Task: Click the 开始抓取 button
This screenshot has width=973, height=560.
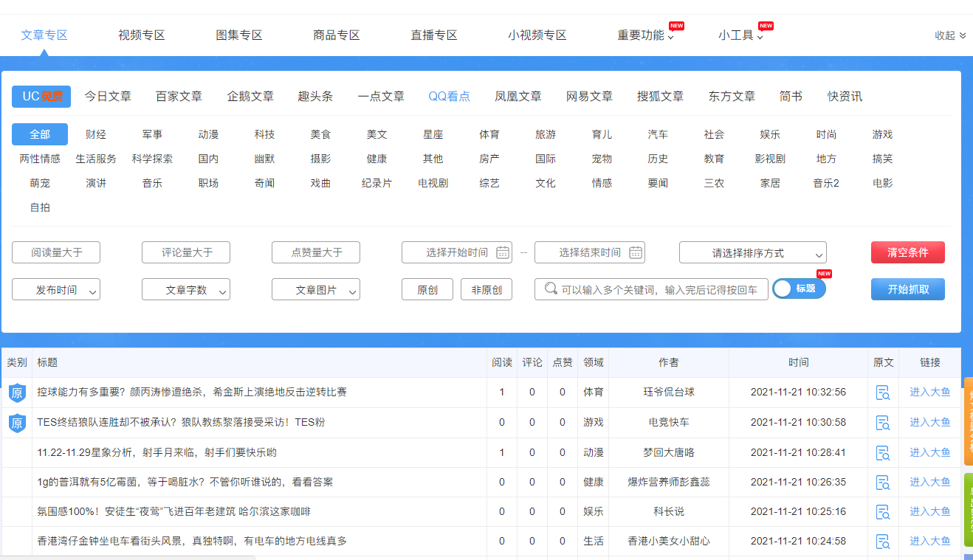Action: pos(908,289)
